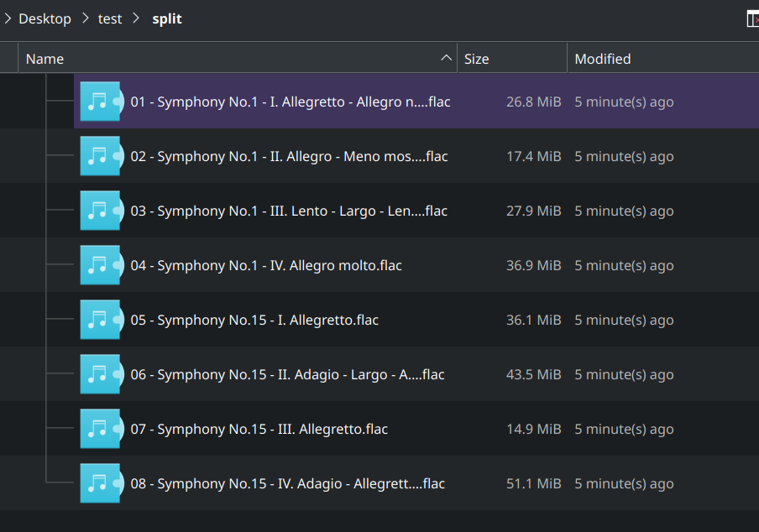Click the music icon for "02 - Symphony No.1 - II. Allegro"

coord(102,155)
